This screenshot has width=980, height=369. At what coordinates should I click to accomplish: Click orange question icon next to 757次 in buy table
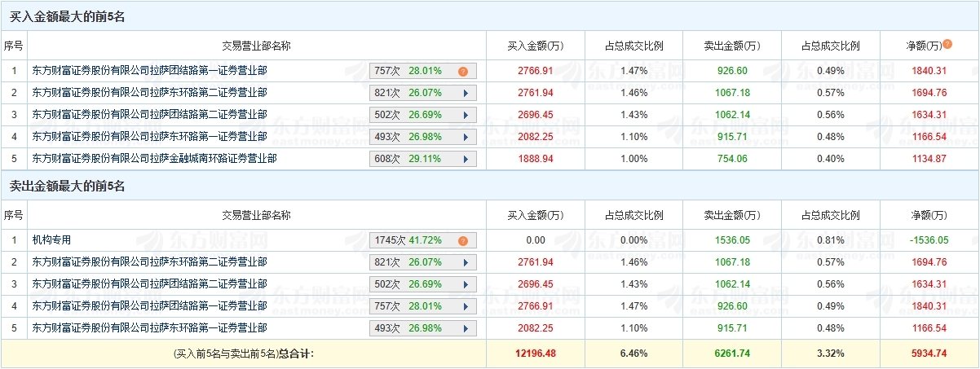pos(462,71)
